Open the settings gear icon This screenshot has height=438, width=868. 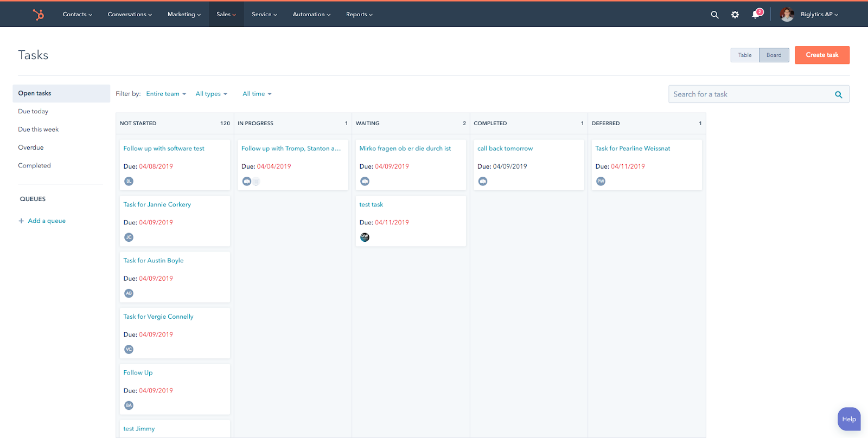click(x=735, y=15)
